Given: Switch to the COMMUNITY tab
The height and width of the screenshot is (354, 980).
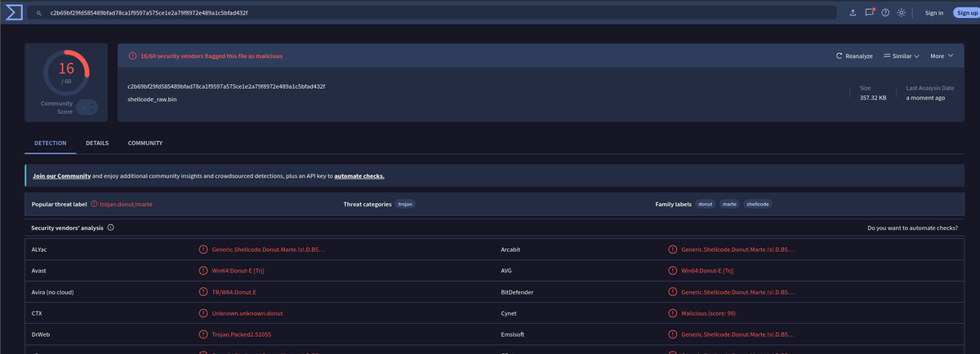Looking at the screenshot, I should [x=145, y=144].
